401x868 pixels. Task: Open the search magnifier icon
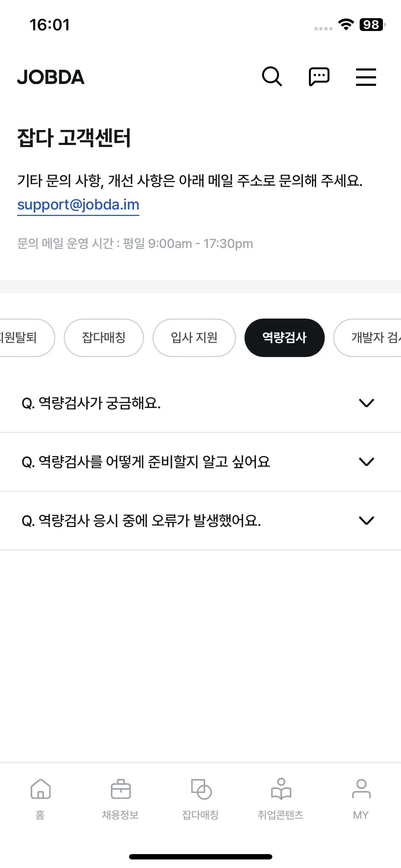(x=272, y=77)
